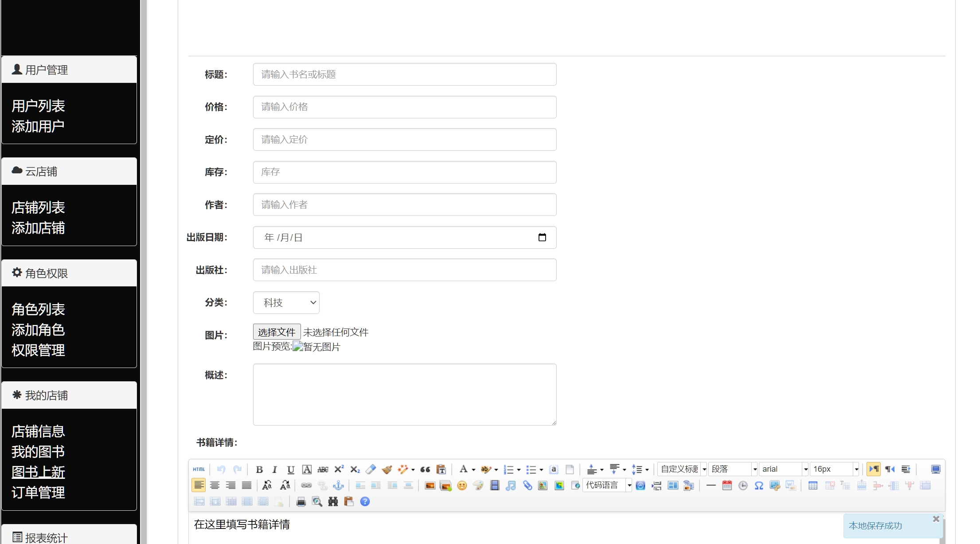Click the eraser clear-format icon
The height and width of the screenshot is (544, 980).
coord(371,469)
